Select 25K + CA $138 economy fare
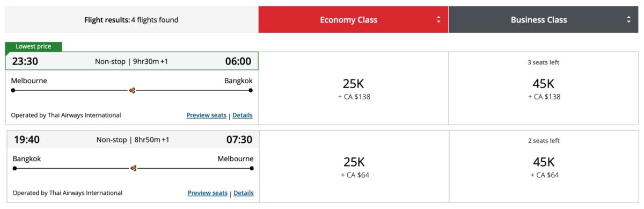Screen dimensions: 644x209 [x=353, y=89]
